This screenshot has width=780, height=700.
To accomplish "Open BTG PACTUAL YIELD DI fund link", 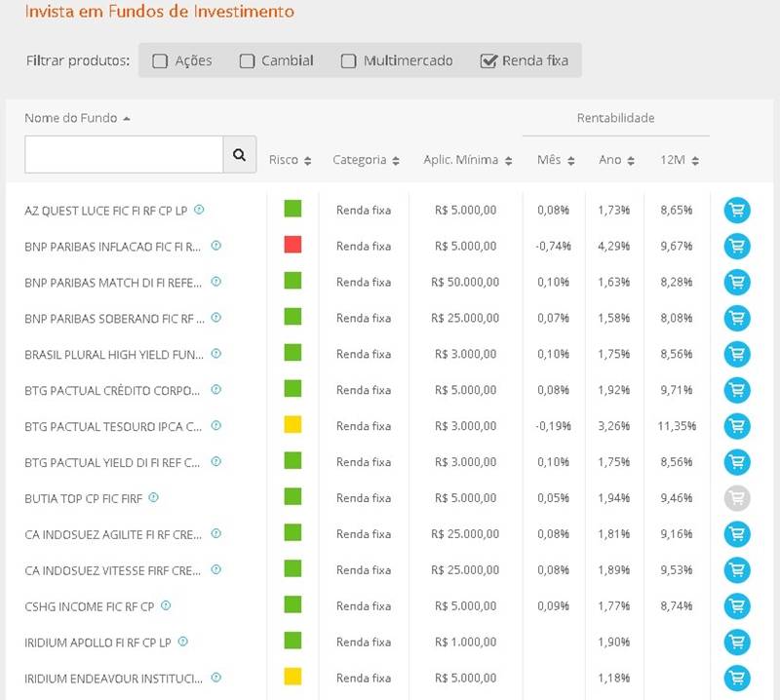I will point(112,463).
